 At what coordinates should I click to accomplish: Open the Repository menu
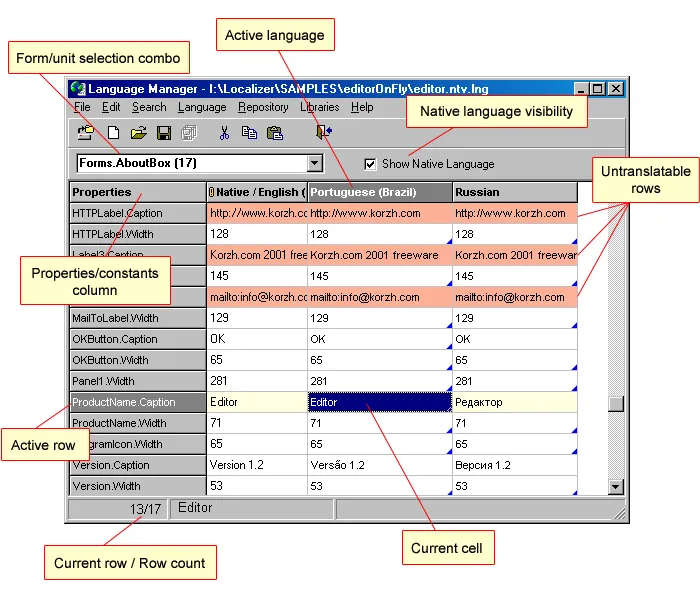[263, 107]
